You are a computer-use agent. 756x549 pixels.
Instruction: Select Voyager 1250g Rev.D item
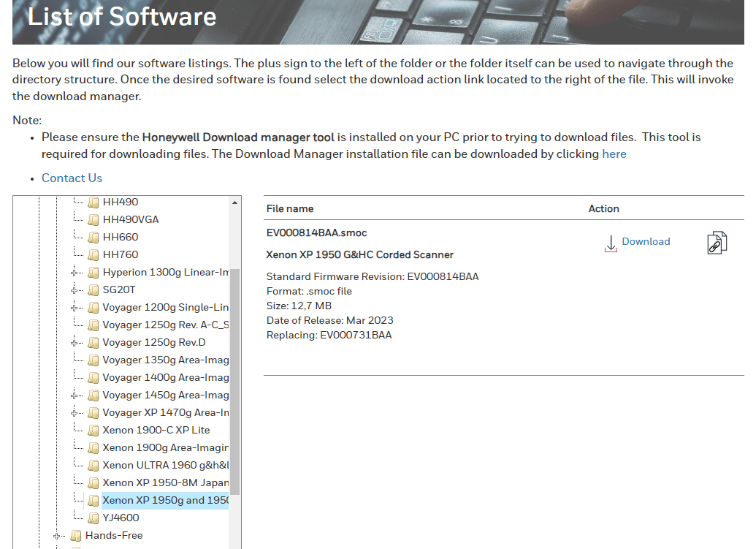coord(154,342)
